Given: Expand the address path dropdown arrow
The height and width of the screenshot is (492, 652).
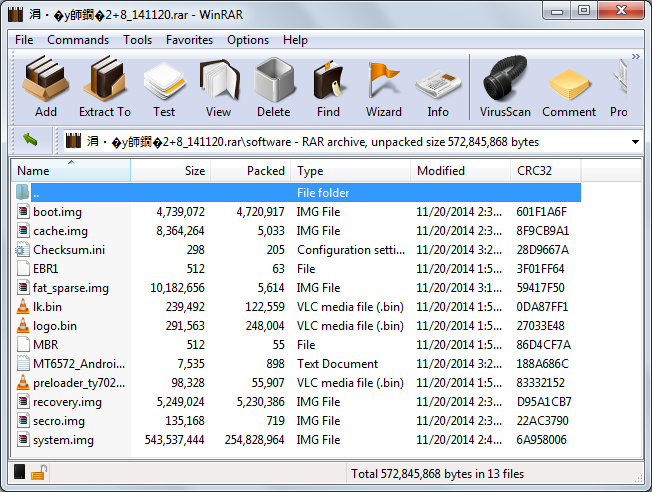Looking at the screenshot, I should point(635,142).
